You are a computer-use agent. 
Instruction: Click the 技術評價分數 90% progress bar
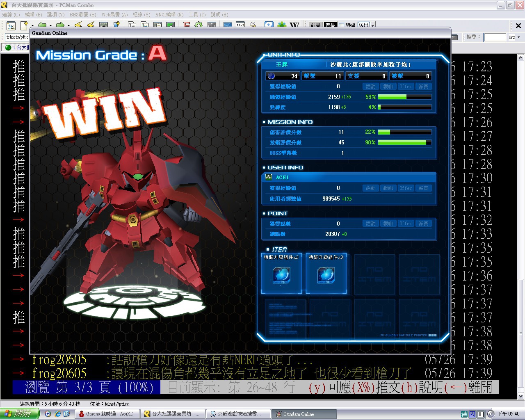404,142
